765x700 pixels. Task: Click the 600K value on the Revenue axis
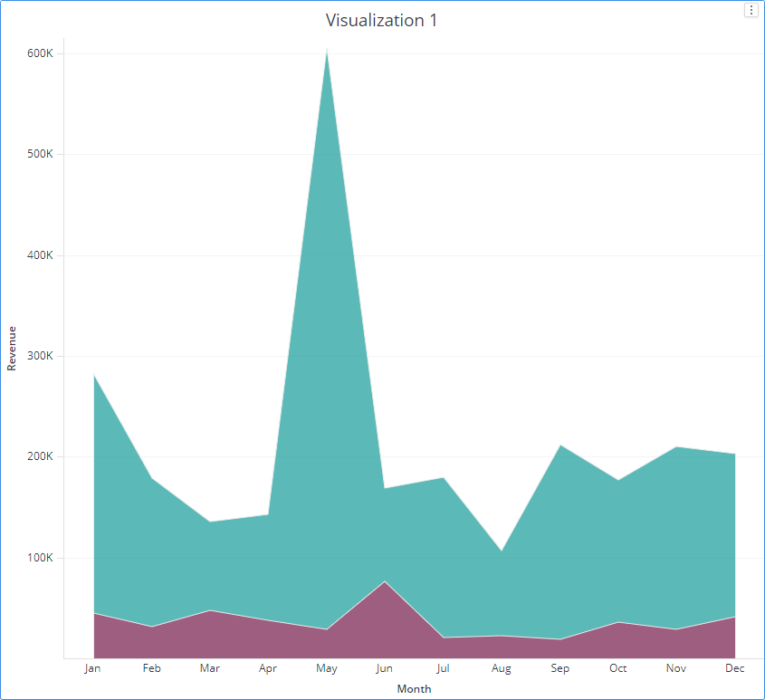coord(41,53)
